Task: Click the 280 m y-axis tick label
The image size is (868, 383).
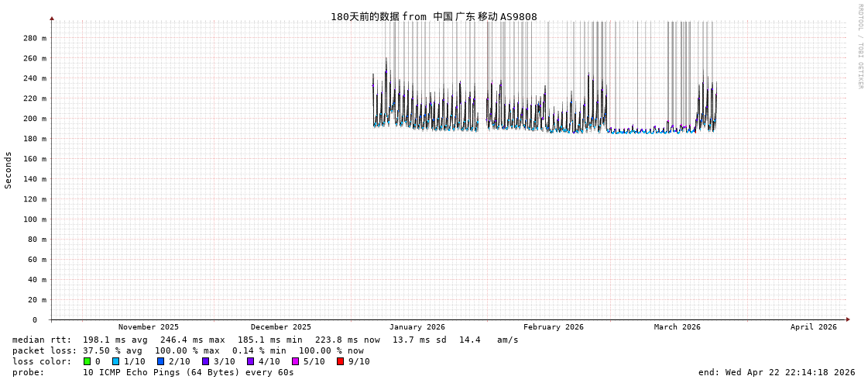Action: (x=34, y=38)
